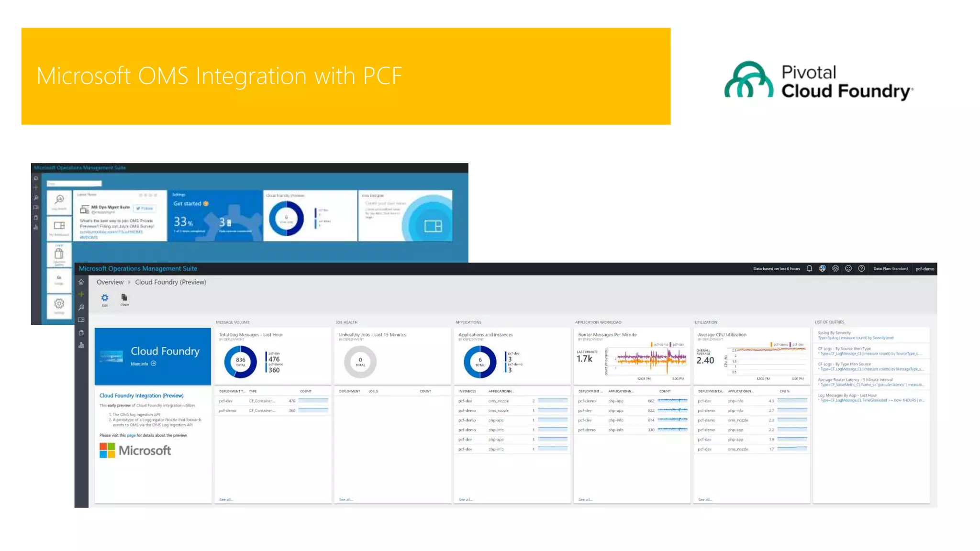This screenshot has height=551, width=980.
Task: Click See all under Message Volume
Action: (x=226, y=500)
